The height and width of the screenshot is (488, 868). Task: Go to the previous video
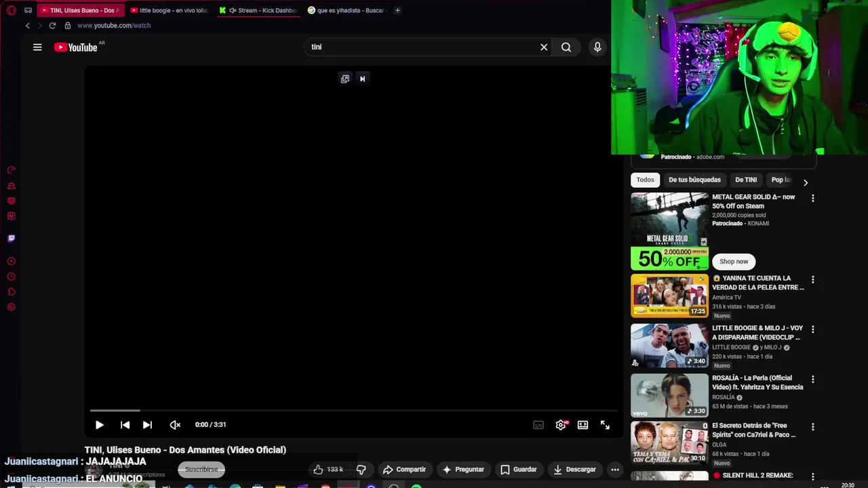(125, 425)
